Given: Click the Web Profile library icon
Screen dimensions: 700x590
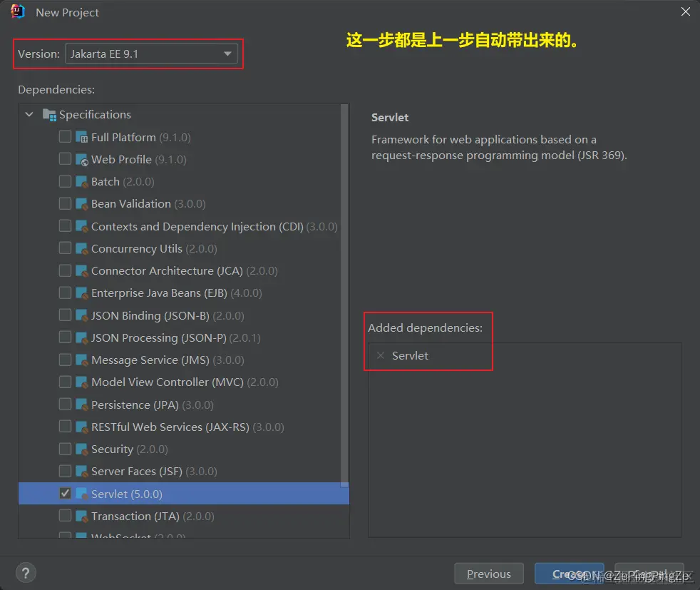Looking at the screenshot, I should click(x=82, y=159).
